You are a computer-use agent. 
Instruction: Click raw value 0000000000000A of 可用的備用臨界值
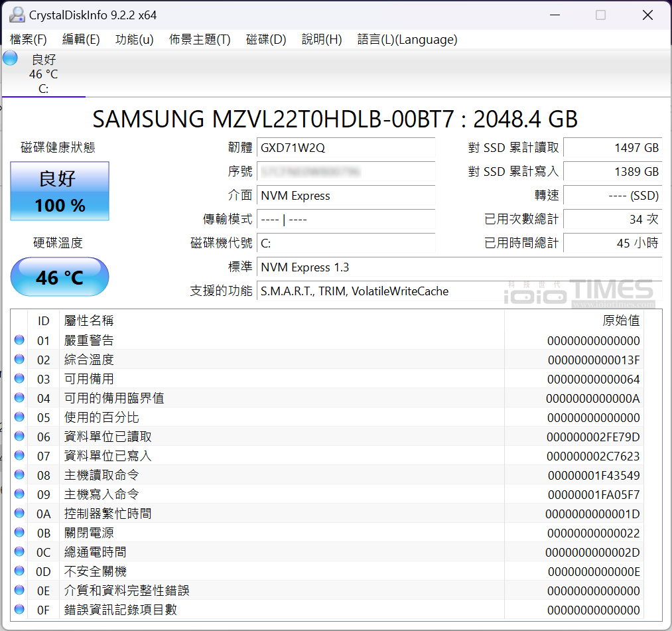592,399
